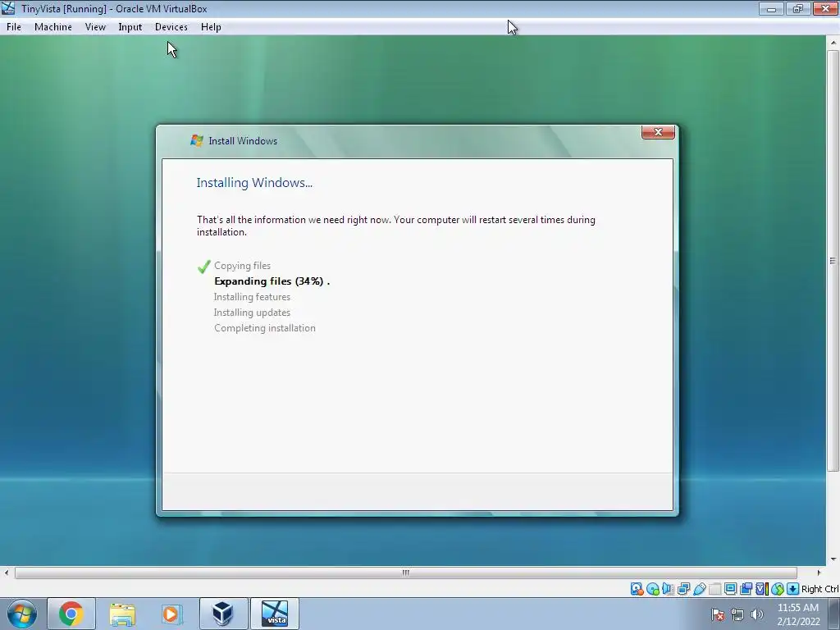Viewport: 840px width, 630px height.
Task: Click the vertical scrollbar down arrow
Action: [x=833, y=559]
